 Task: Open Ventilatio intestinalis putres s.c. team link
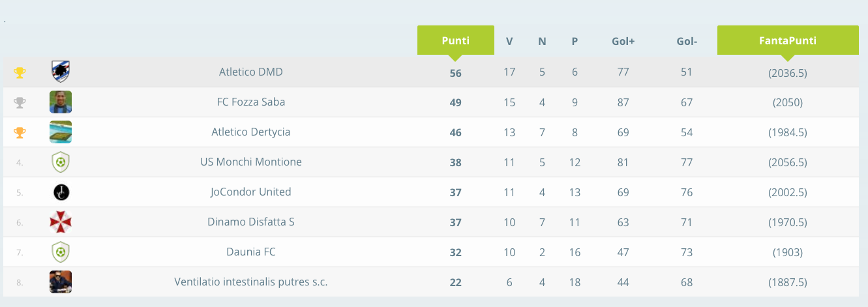click(x=251, y=282)
